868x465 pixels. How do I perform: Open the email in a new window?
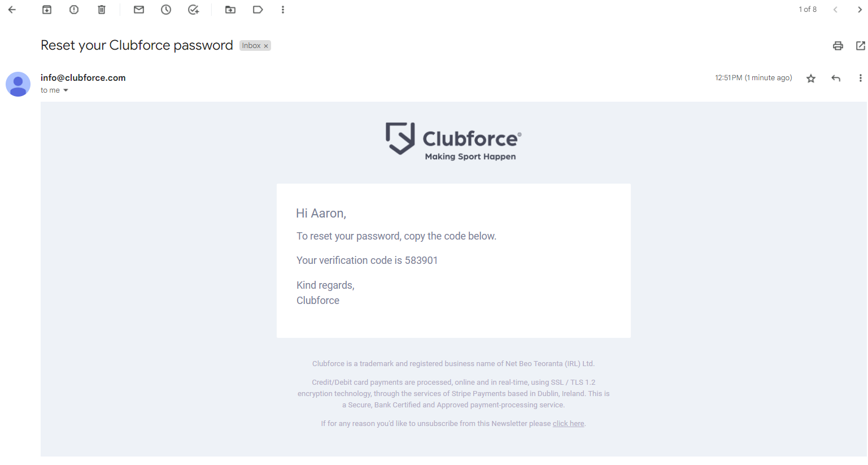pyautogui.click(x=860, y=46)
